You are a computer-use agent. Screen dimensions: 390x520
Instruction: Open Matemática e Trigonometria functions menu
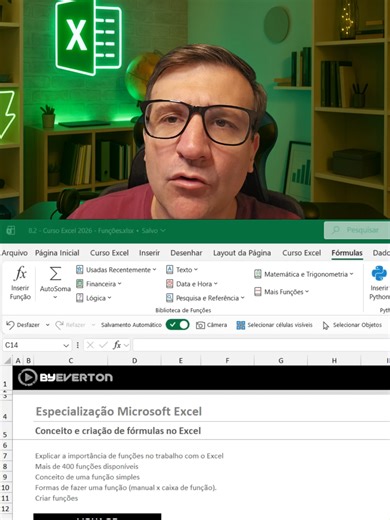(303, 274)
